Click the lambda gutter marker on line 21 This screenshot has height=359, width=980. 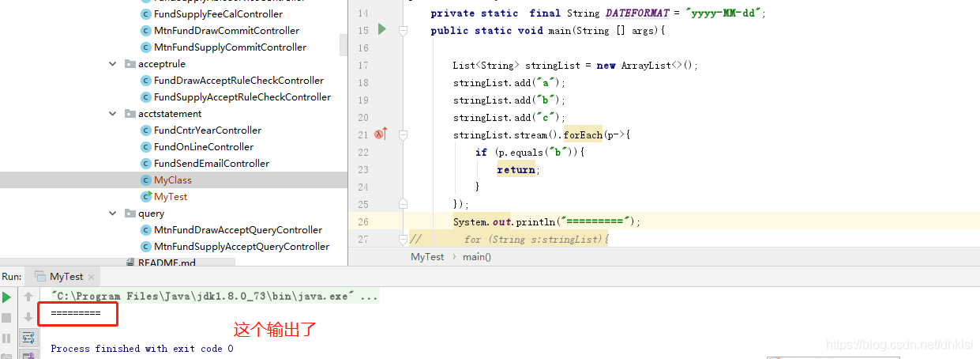click(380, 134)
